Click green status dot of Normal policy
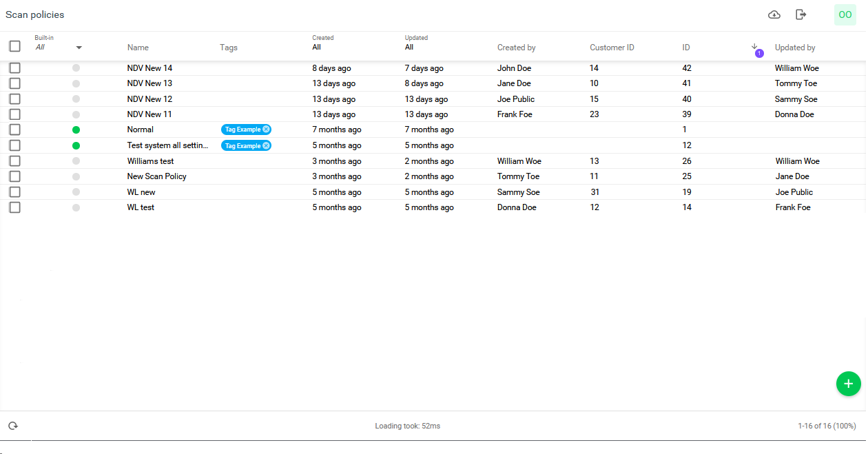The width and height of the screenshot is (868, 454). pos(76,130)
